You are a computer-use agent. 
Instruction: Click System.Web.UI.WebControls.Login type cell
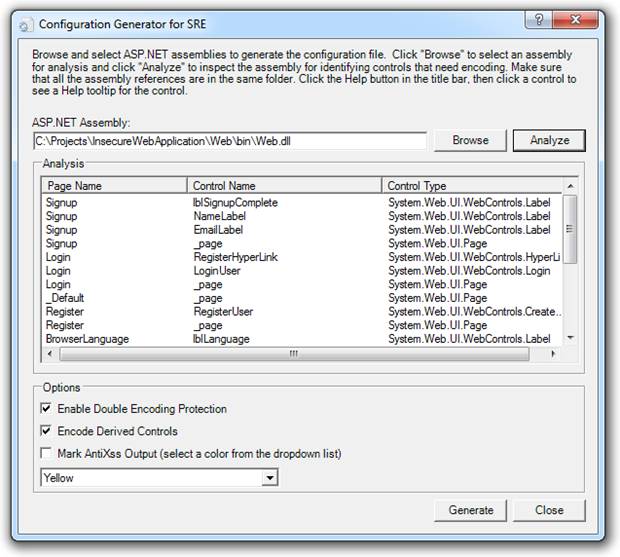(469, 271)
